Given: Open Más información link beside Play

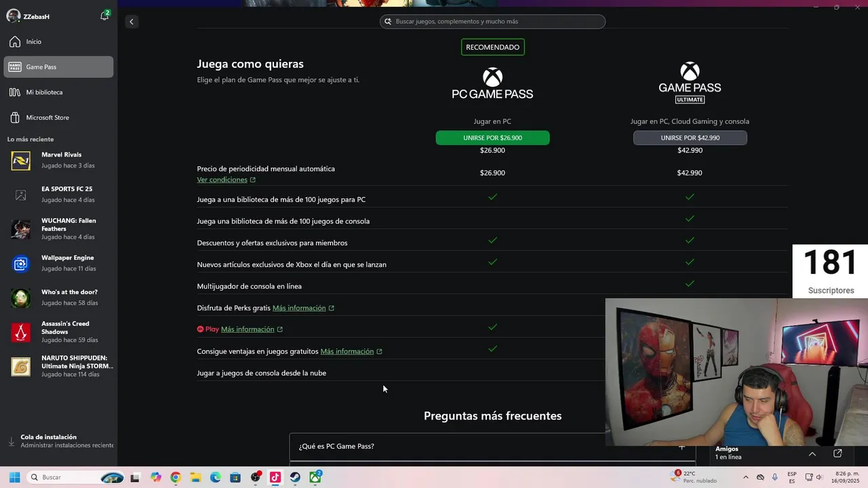Looking at the screenshot, I should pos(248,329).
